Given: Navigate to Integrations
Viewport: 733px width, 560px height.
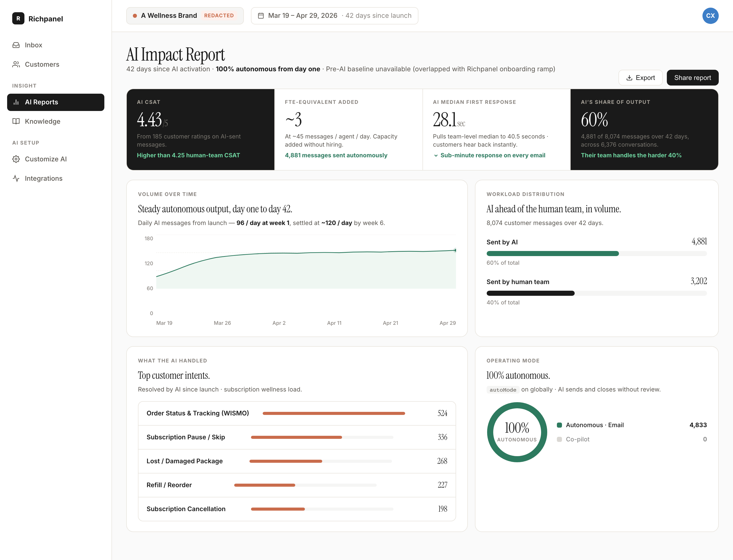Looking at the screenshot, I should (56, 178).
